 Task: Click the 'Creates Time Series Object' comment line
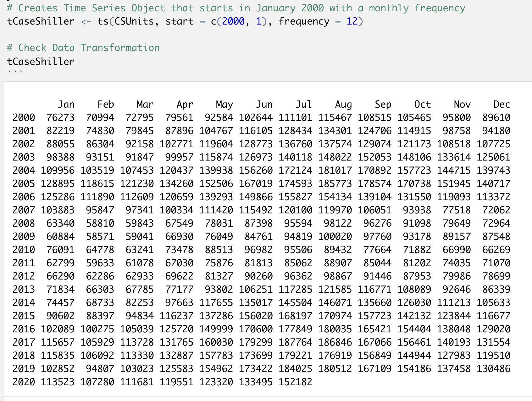click(236, 8)
